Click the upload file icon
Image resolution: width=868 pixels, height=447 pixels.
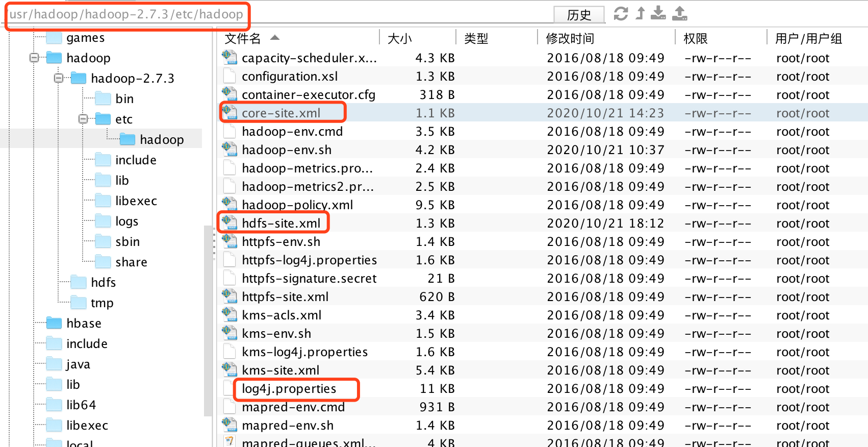(x=680, y=13)
